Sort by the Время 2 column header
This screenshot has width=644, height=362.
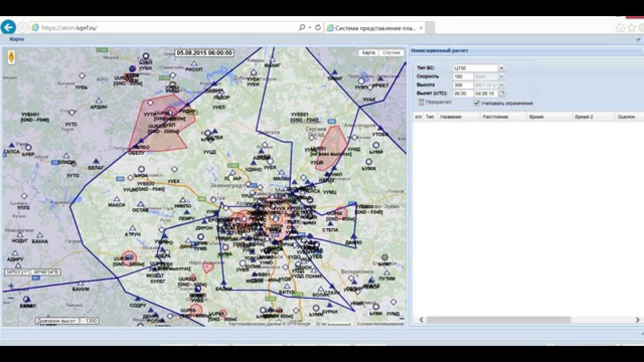[x=594, y=117]
